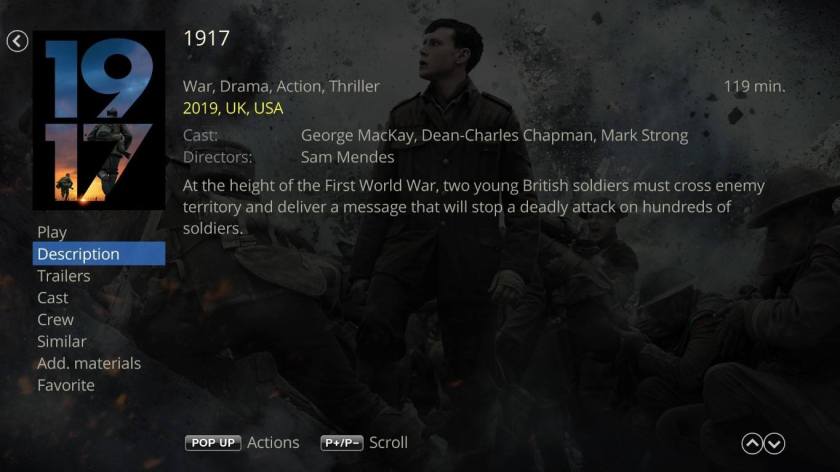The width and height of the screenshot is (840, 472).
Task: Click the Scroll label
Action: [x=388, y=443]
